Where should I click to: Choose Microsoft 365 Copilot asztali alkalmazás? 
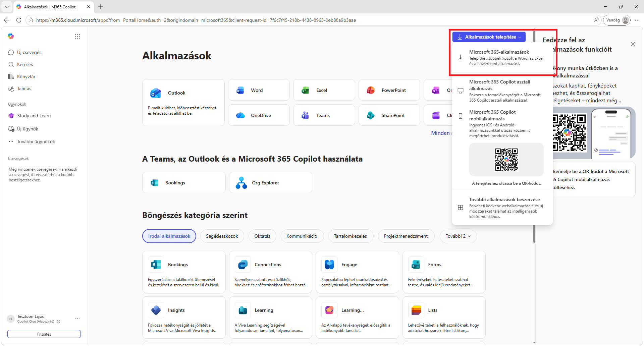click(x=502, y=91)
